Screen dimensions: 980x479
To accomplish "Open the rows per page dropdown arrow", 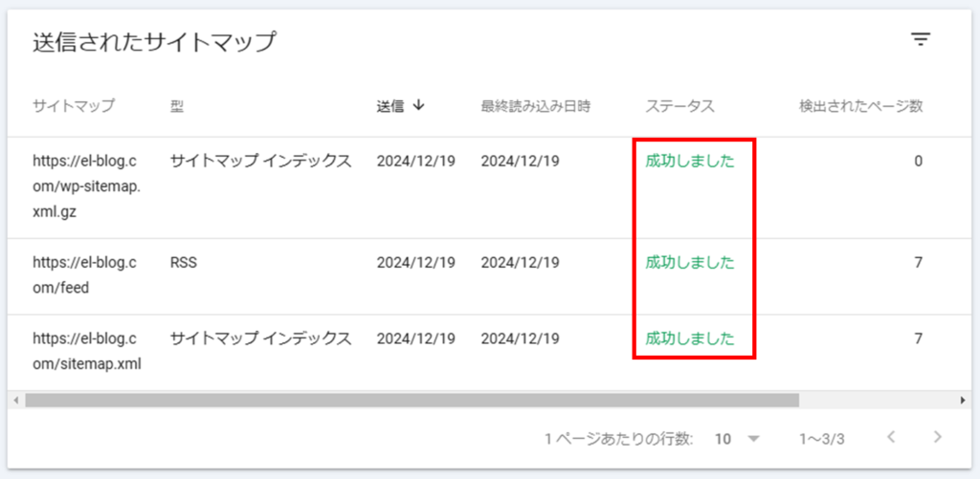I will [753, 439].
